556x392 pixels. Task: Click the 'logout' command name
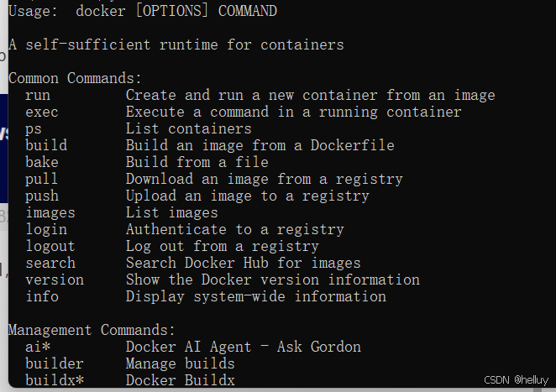point(50,246)
